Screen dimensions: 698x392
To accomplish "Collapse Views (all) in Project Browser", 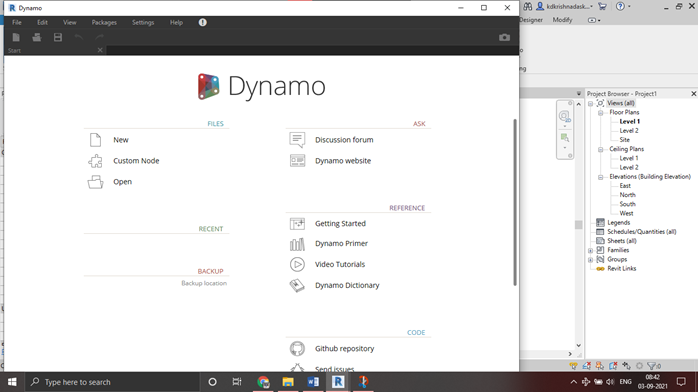I will pyautogui.click(x=591, y=103).
